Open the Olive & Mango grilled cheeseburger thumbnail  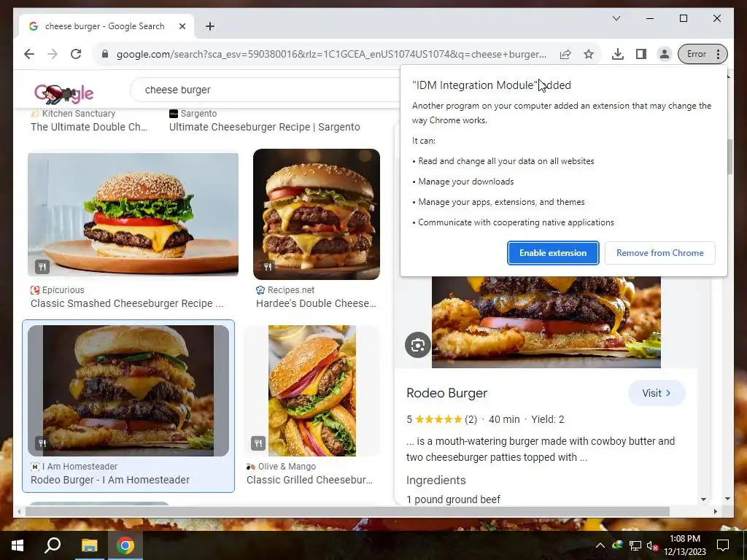[312, 391]
